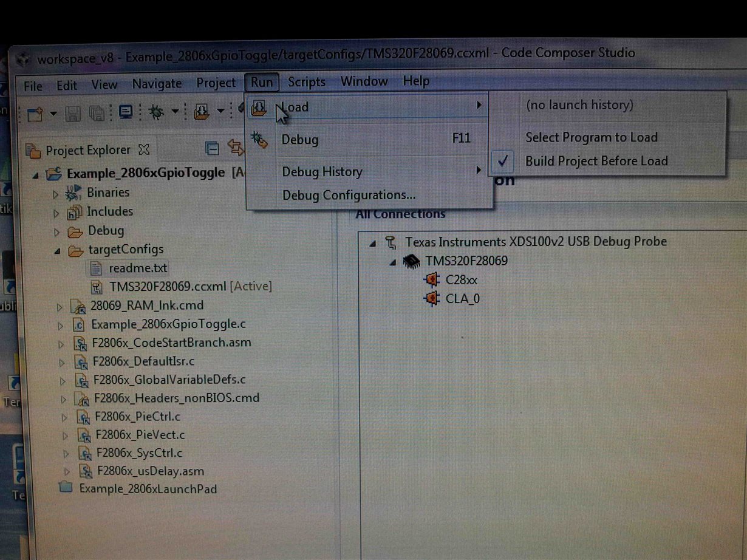Expand the Debug folder
The image size is (747, 560).
click(x=56, y=233)
